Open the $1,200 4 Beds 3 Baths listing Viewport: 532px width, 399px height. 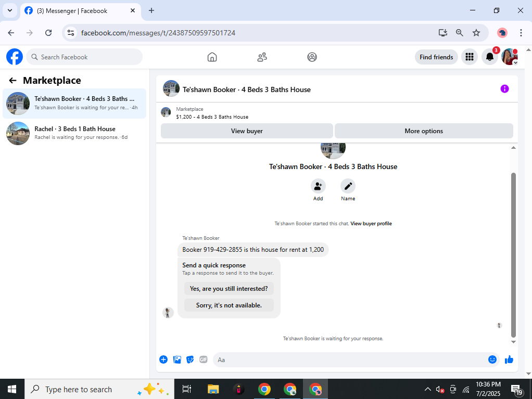[212, 113]
